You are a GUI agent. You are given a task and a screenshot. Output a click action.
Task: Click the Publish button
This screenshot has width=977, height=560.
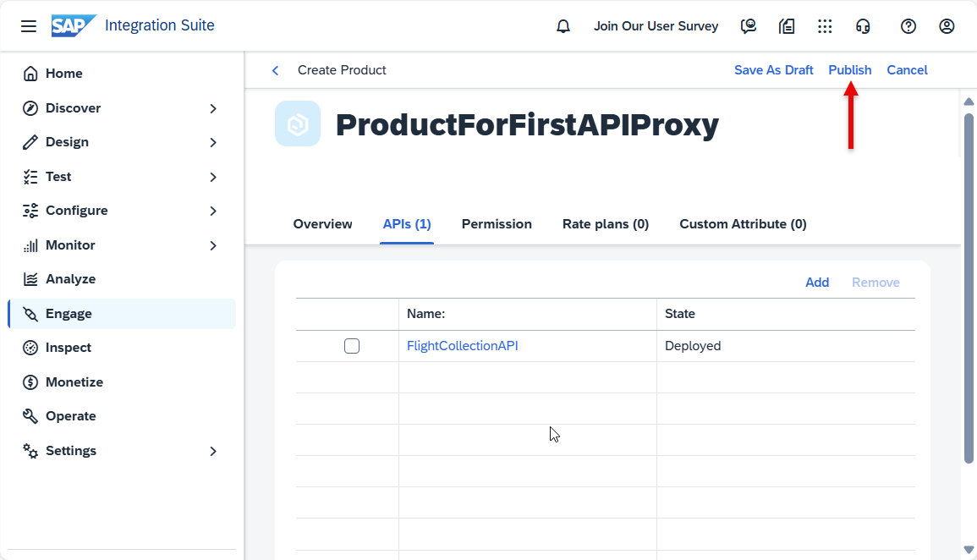click(x=850, y=69)
